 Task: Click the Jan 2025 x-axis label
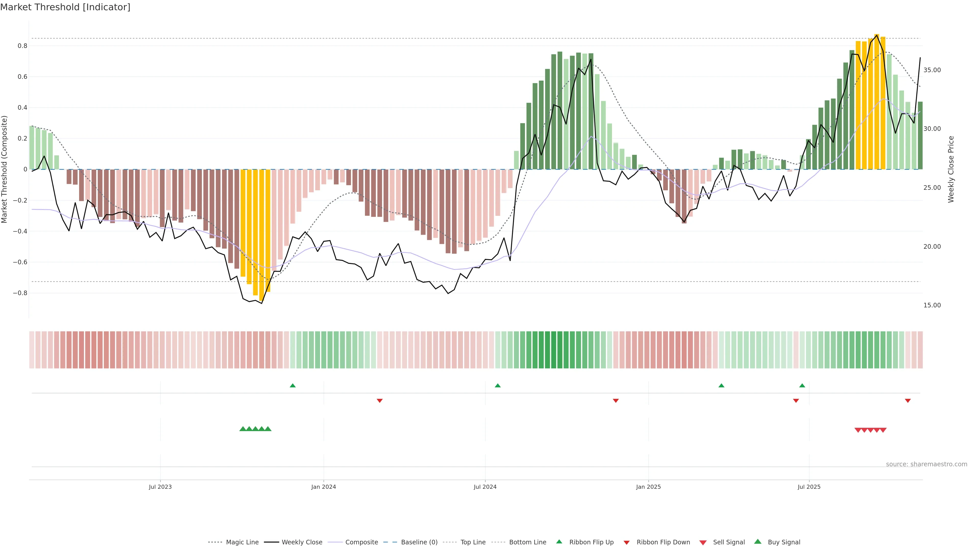(x=648, y=487)
